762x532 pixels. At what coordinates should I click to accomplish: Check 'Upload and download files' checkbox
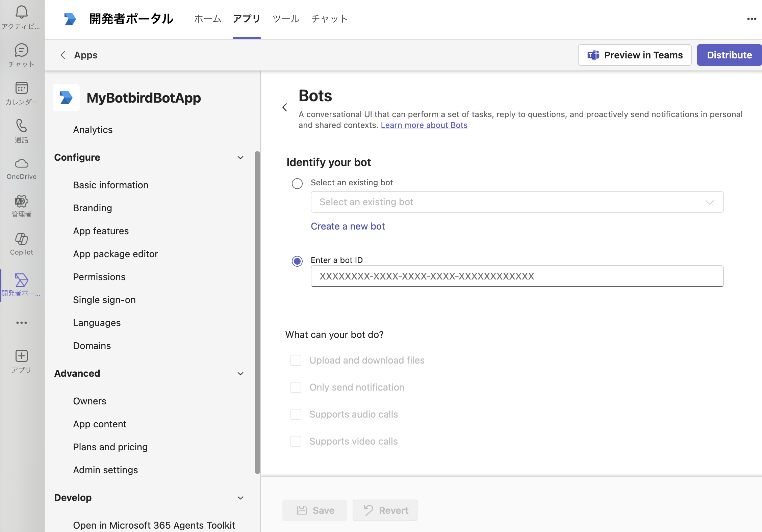pos(296,360)
